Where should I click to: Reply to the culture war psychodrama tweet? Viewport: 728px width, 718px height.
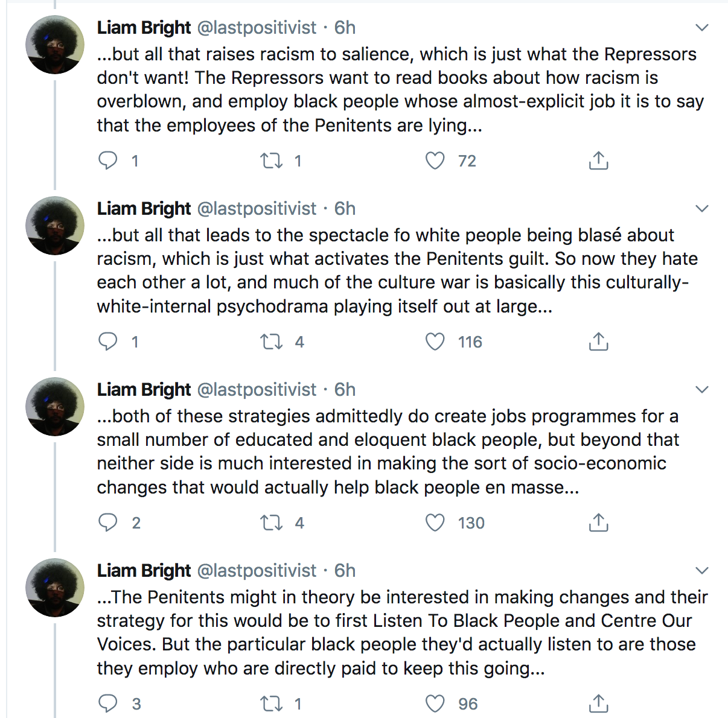pos(108,342)
